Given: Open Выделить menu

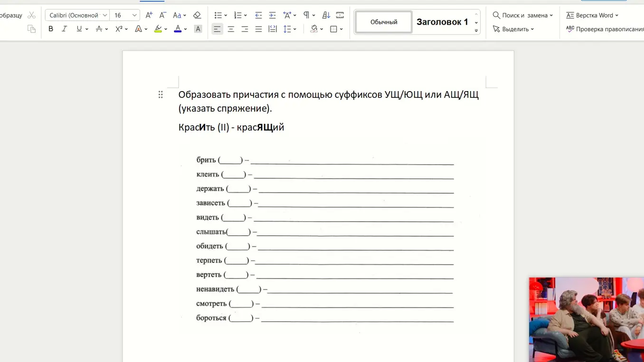Looking at the screenshot, I should click(x=514, y=29).
